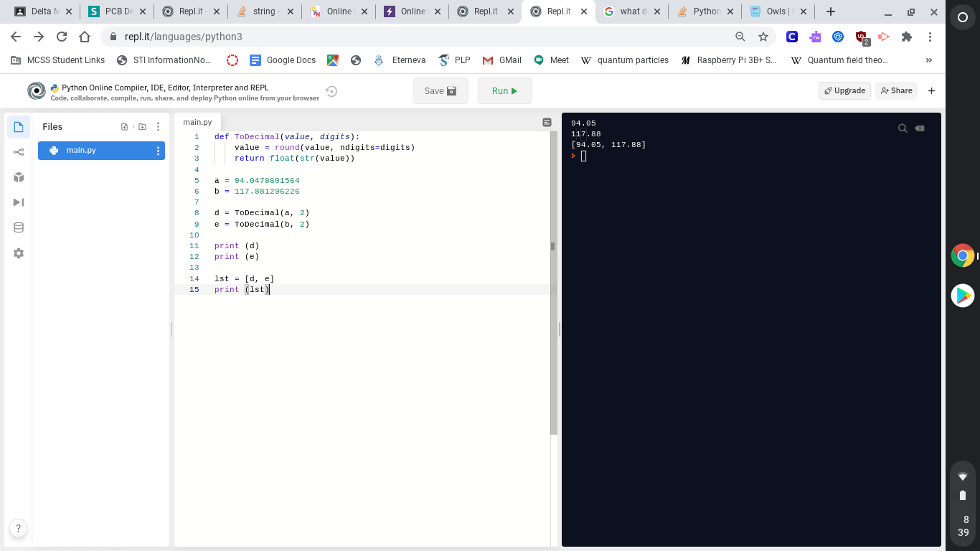Click the search icon in the console panel
980x551 pixels.
[x=903, y=128]
